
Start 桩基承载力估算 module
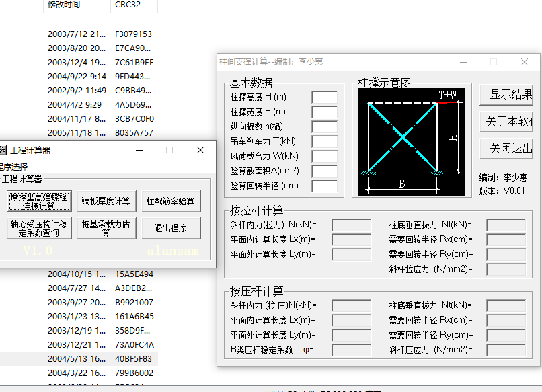[106, 228]
